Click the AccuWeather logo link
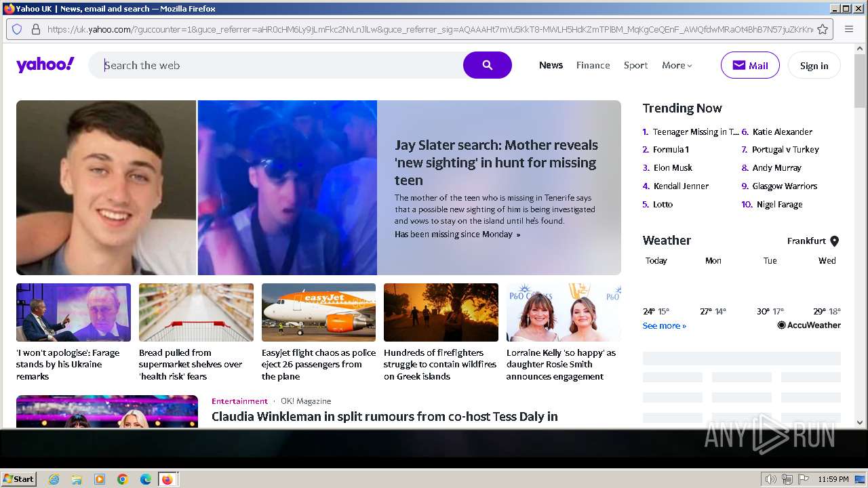 pyautogui.click(x=808, y=325)
